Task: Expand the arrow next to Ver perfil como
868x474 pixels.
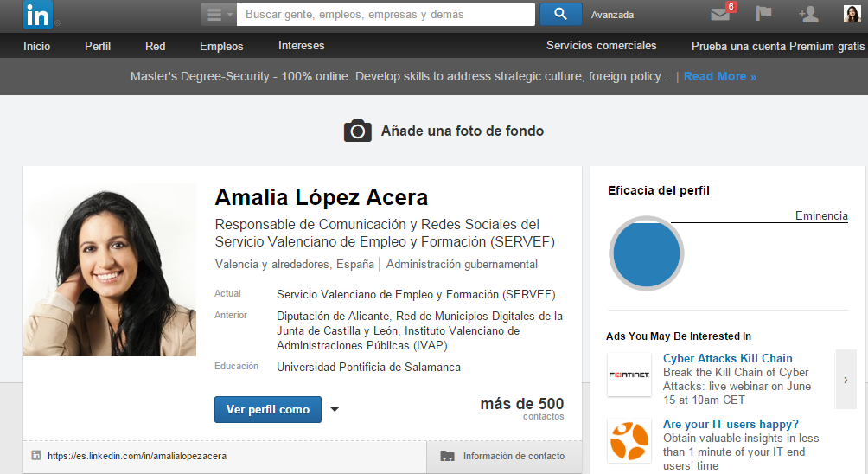Action: 335,410
